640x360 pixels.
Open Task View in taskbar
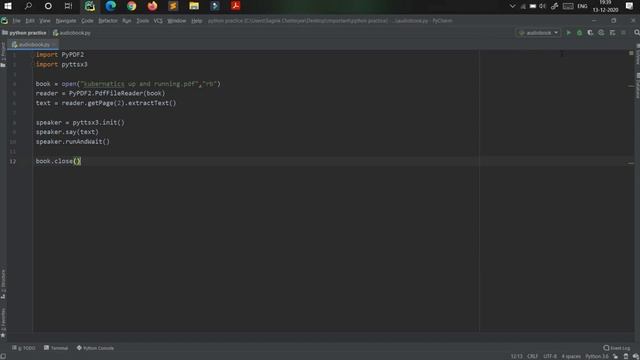pos(68,6)
